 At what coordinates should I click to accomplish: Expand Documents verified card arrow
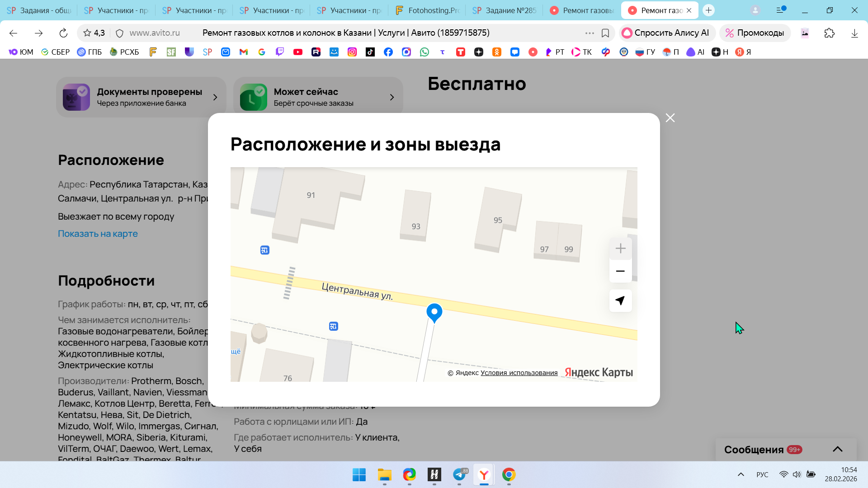[x=215, y=97]
